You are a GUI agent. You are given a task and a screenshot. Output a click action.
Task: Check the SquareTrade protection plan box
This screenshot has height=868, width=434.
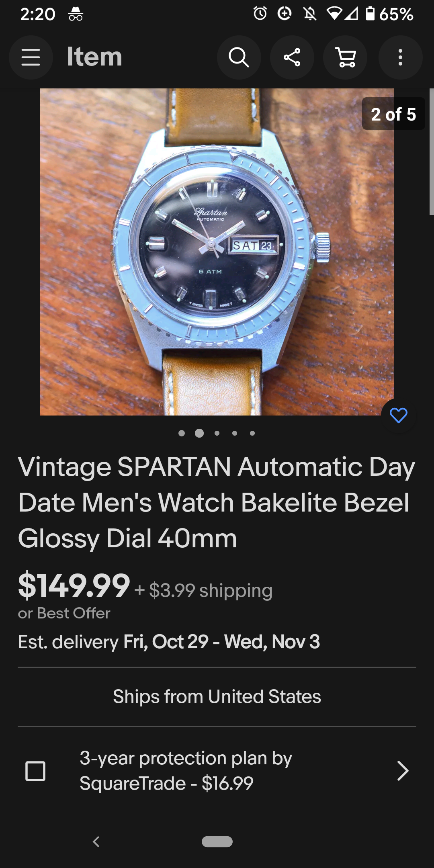pos(35,771)
